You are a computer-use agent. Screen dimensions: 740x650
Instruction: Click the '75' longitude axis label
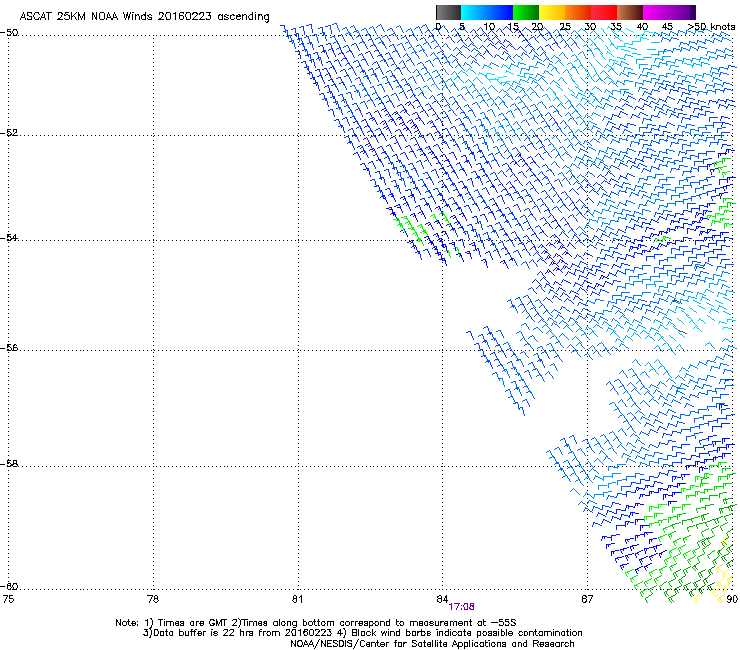pos(8,599)
